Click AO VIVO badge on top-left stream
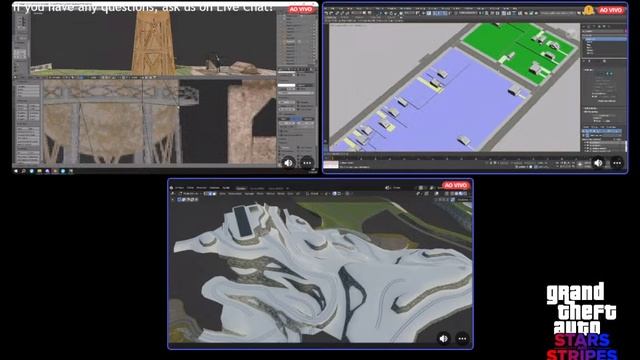The image size is (640, 360). coord(301,9)
